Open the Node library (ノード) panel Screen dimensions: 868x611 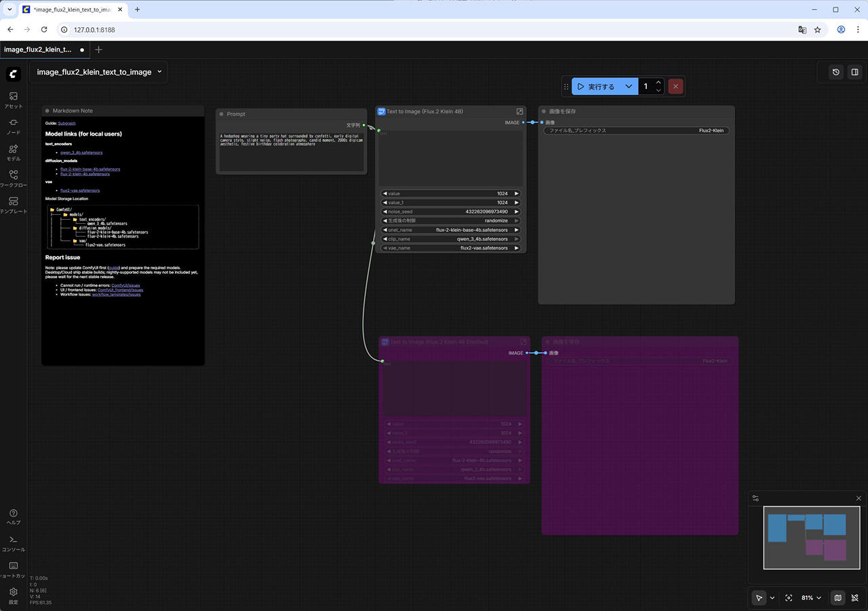[13, 125]
